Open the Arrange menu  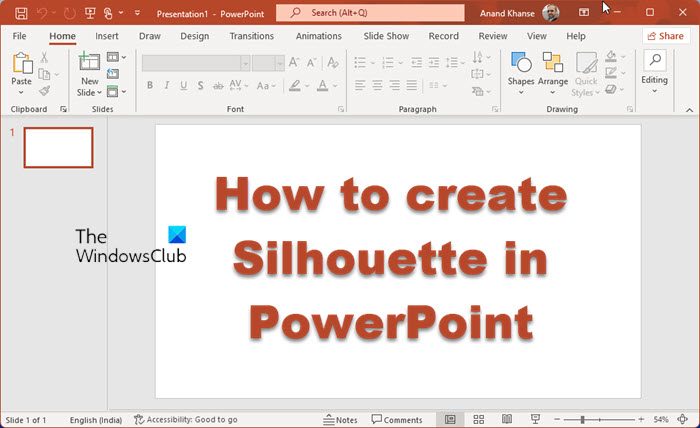tap(553, 74)
